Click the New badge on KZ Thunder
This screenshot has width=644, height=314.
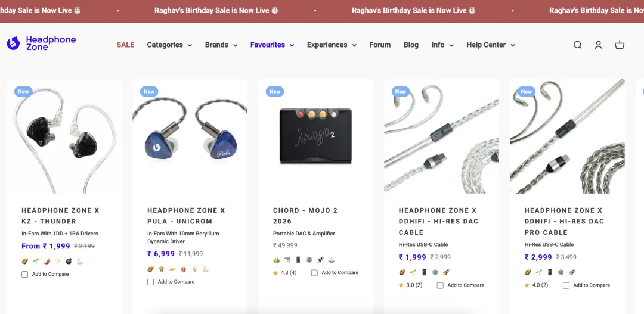tap(23, 91)
